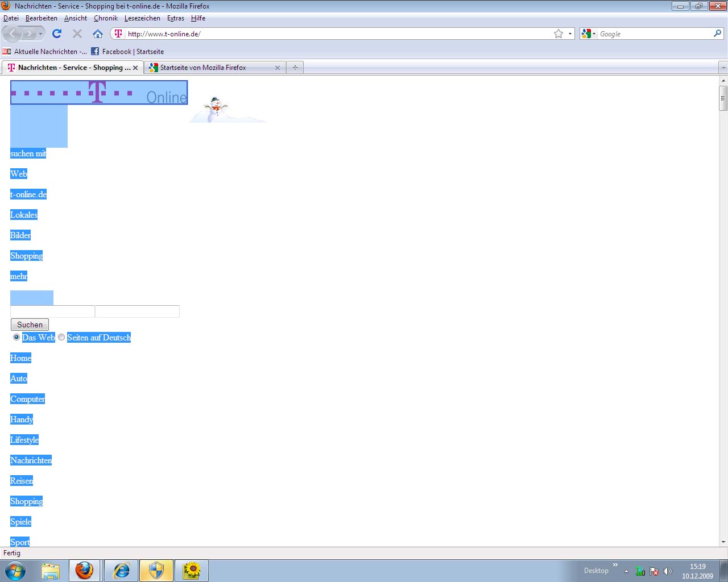Viewport: 728px width, 582px height.
Task: Open Windows Explorer from the taskbar
Action: (51, 571)
